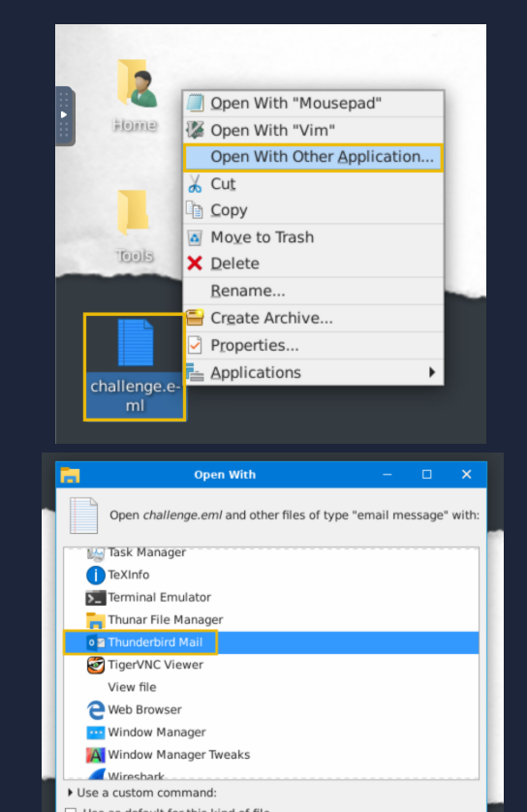This screenshot has height=812, width=527.
Task: Select View file in application list
Action: (271, 687)
